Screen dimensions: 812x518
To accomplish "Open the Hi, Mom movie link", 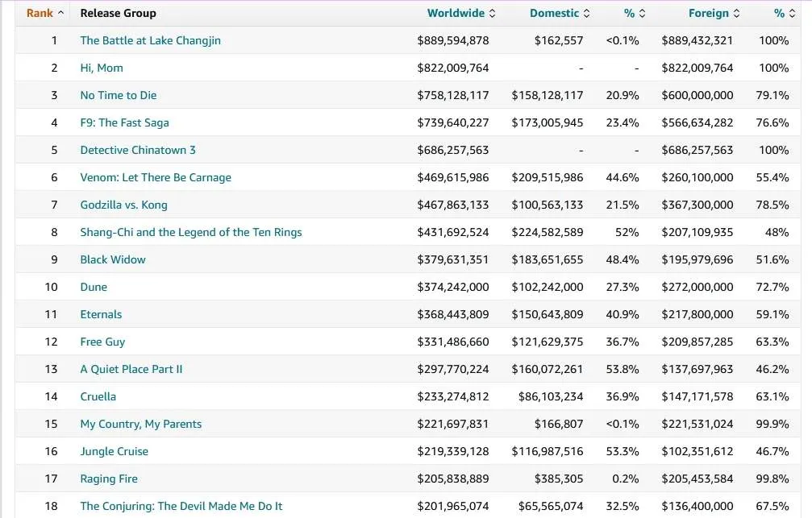I will pyautogui.click(x=102, y=68).
